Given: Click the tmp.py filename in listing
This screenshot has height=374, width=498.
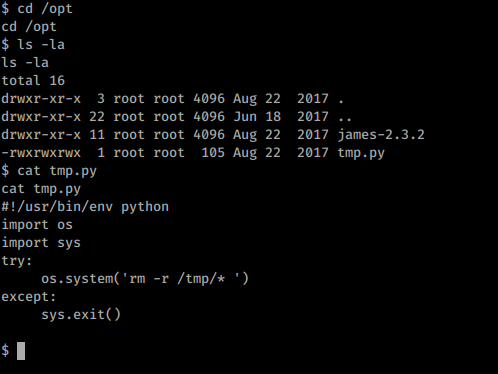Looking at the screenshot, I should coord(361,153).
